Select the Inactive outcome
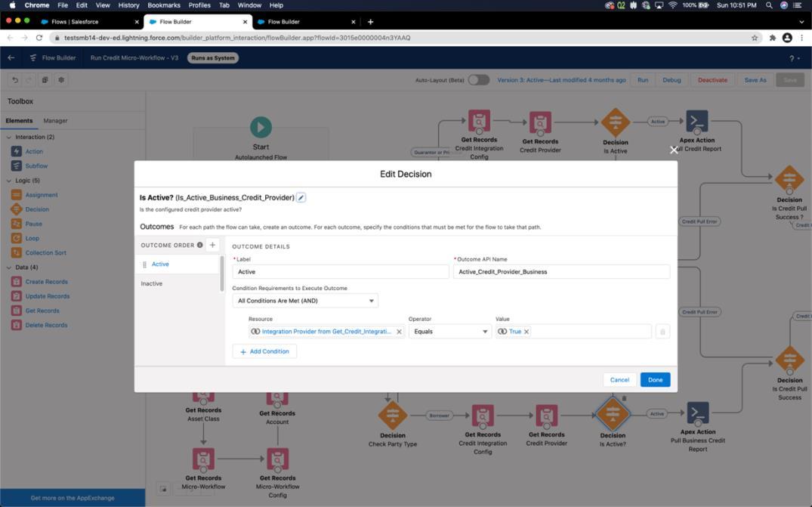 177,284
